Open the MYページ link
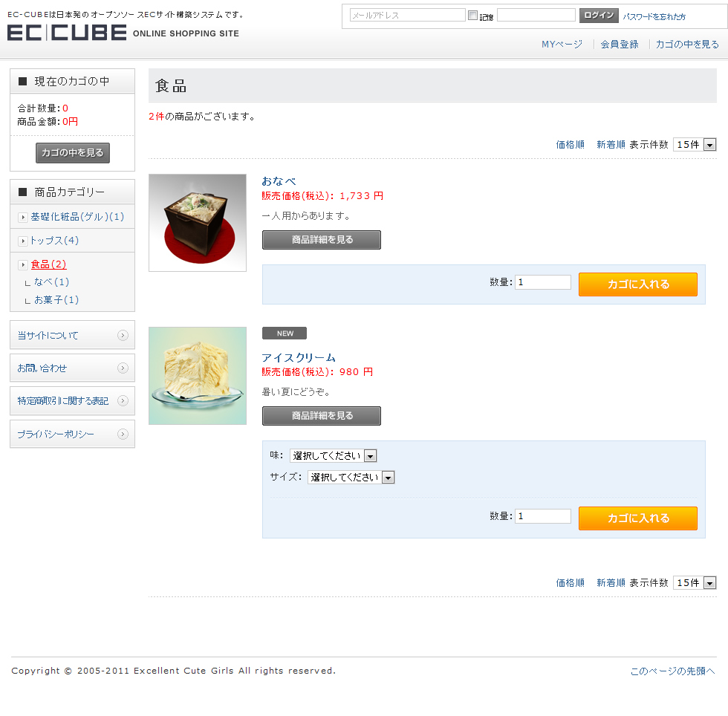This screenshot has height=716, width=728. (x=562, y=45)
